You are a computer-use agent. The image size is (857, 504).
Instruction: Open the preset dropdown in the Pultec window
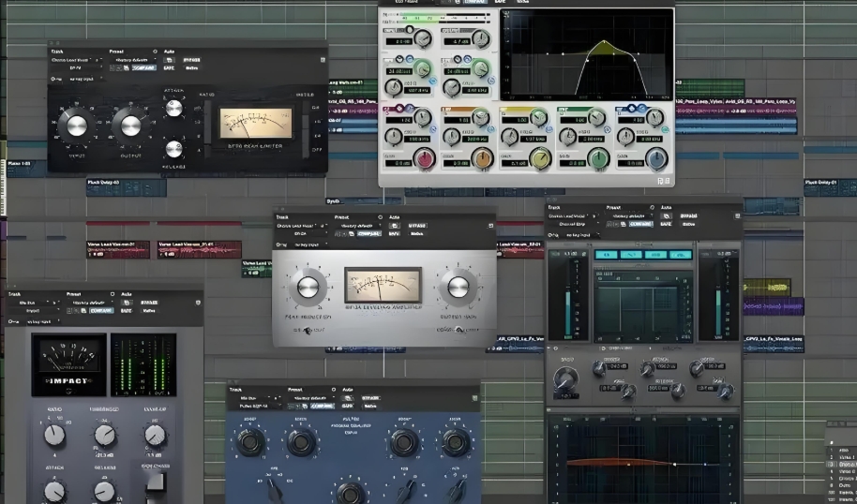[313, 398]
